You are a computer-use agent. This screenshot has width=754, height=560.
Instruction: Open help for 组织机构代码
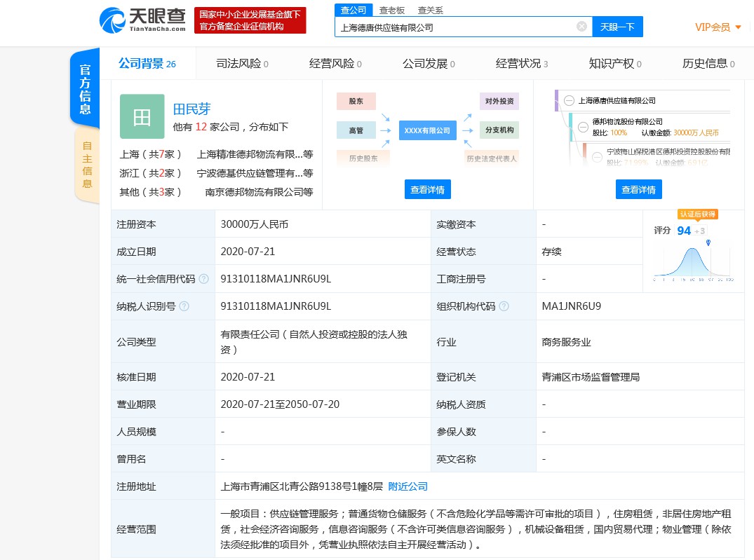[x=504, y=306]
